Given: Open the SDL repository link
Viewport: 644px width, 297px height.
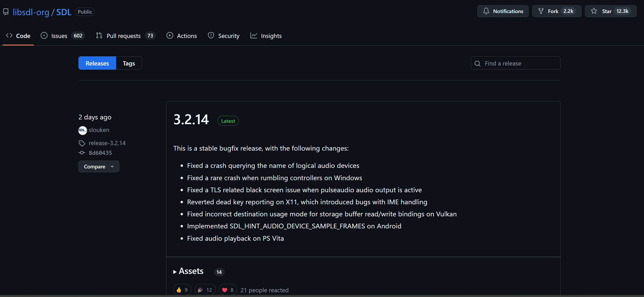Looking at the screenshot, I should click(x=64, y=12).
